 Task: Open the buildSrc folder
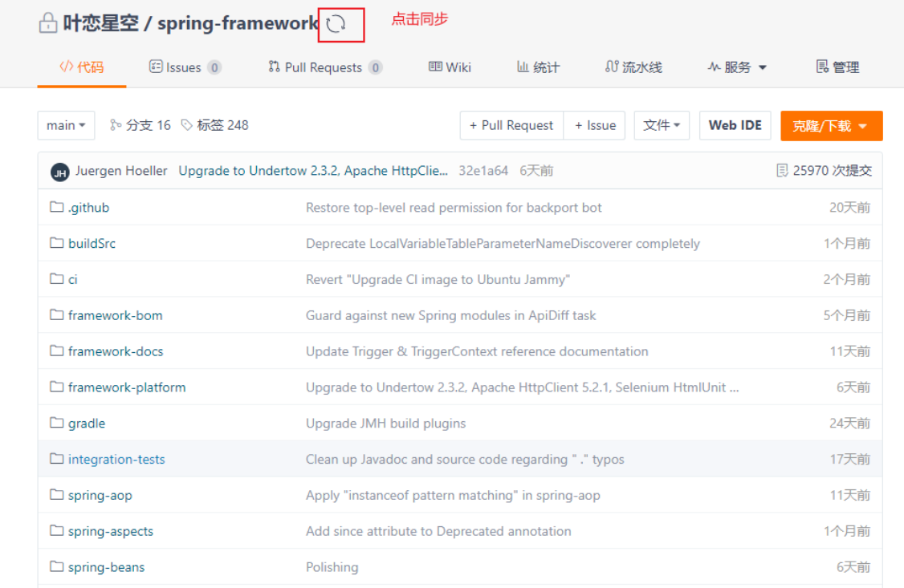(92, 244)
